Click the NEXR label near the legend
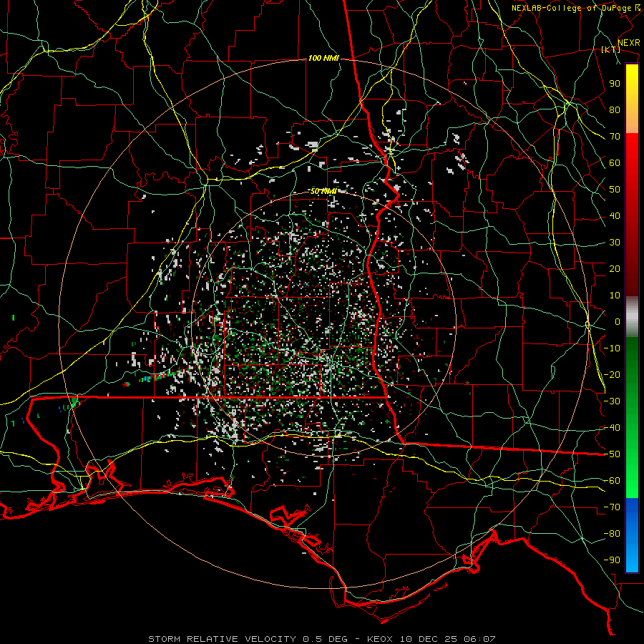644x644 pixels. pyautogui.click(x=629, y=43)
